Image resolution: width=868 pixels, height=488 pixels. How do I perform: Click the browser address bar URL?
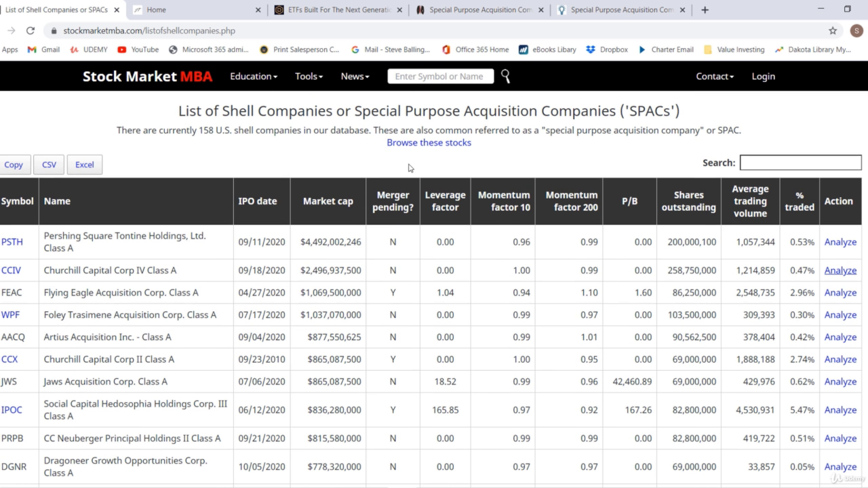pyautogui.click(x=149, y=30)
